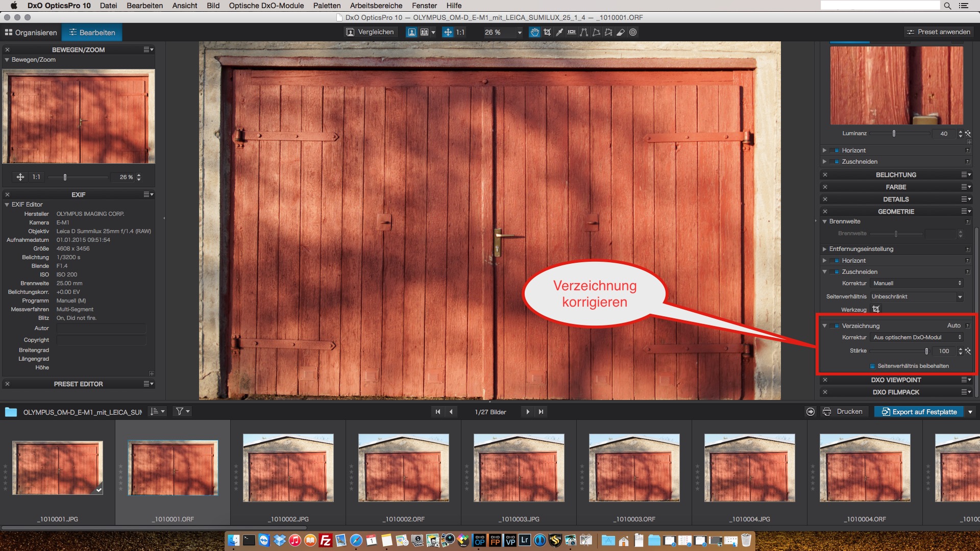Viewport: 980px width, 551px height.
Task: Fit image to screen in toolbar
Action: tap(448, 32)
